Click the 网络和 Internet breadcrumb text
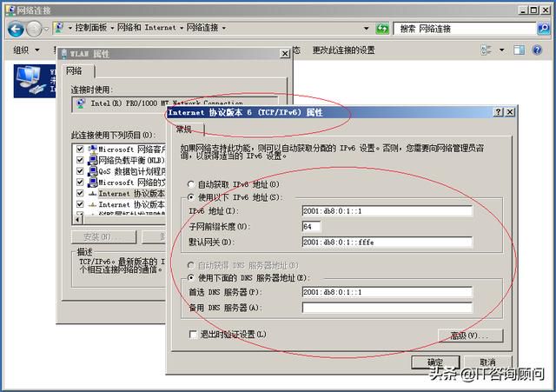The image size is (556, 392). click(x=147, y=28)
